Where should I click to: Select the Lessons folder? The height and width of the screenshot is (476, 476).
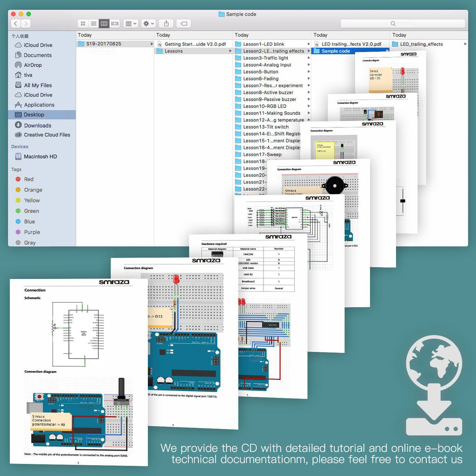click(173, 51)
